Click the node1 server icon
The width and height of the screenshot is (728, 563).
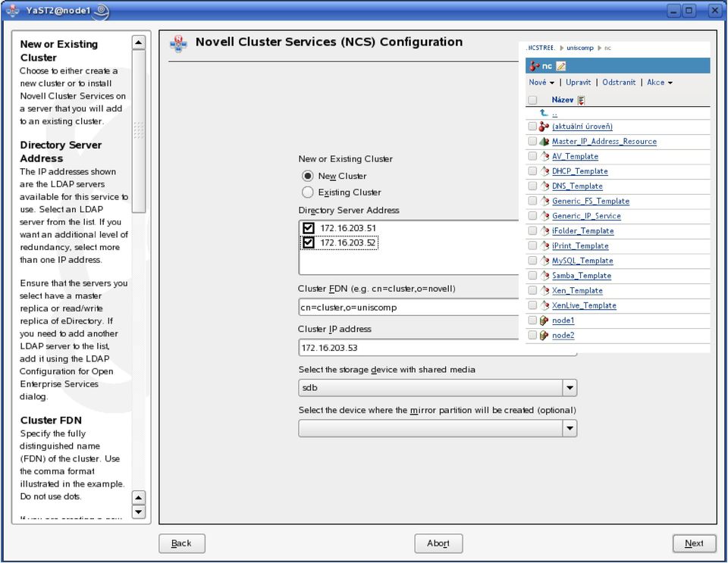(x=544, y=321)
